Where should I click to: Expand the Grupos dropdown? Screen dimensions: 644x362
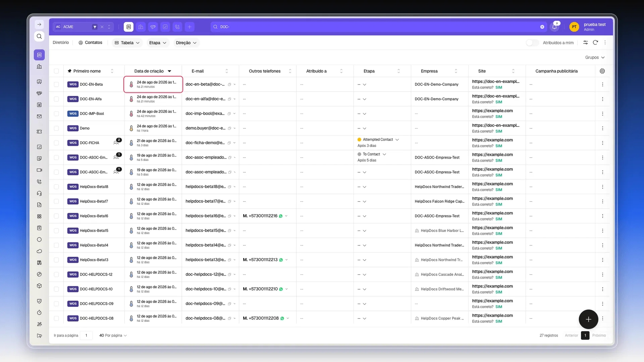point(595,58)
